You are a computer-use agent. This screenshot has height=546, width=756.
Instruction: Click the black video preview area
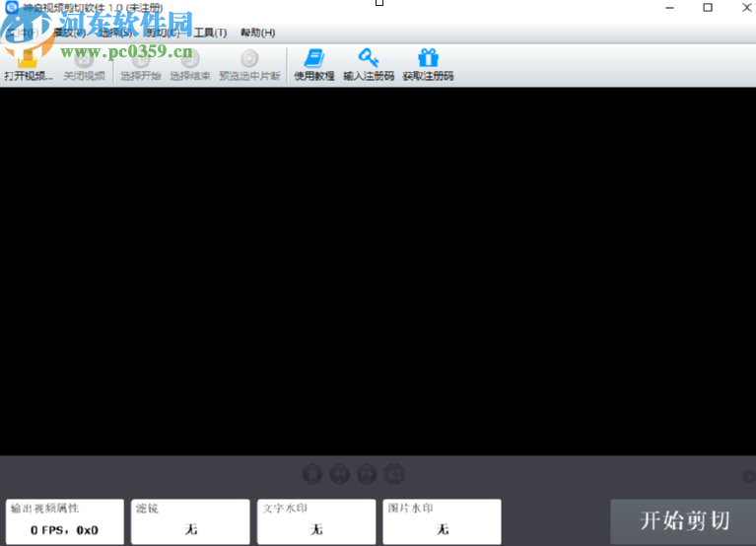[378, 271]
